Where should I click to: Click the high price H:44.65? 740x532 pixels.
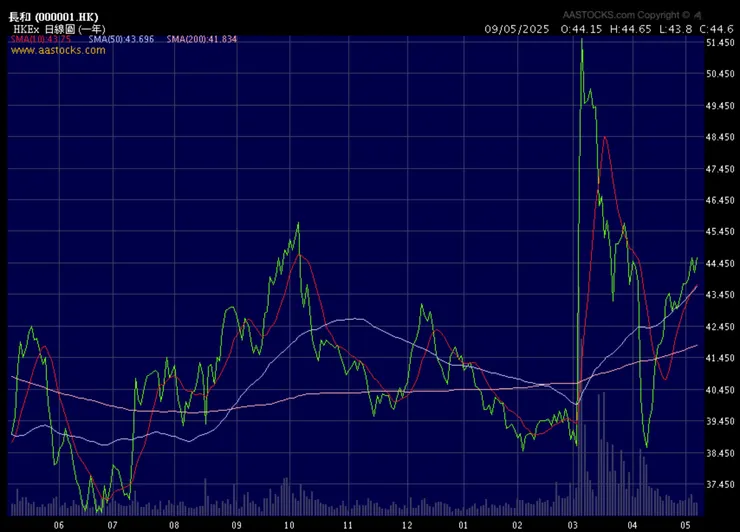631,29
